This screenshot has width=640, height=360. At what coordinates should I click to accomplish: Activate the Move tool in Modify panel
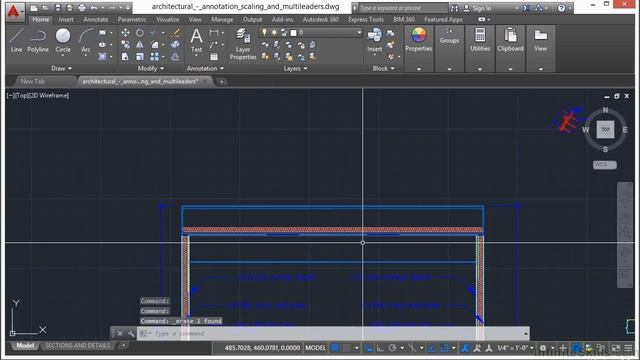pos(125,33)
